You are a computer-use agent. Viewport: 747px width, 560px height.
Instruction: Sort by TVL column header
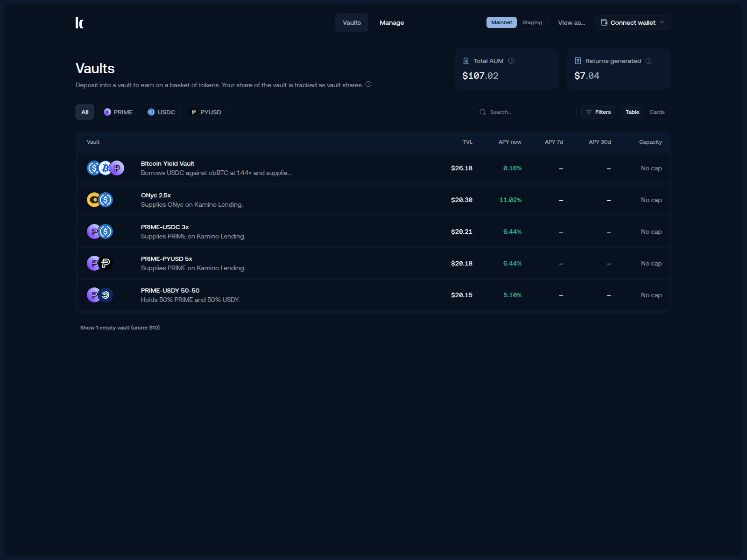[x=467, y=142]
